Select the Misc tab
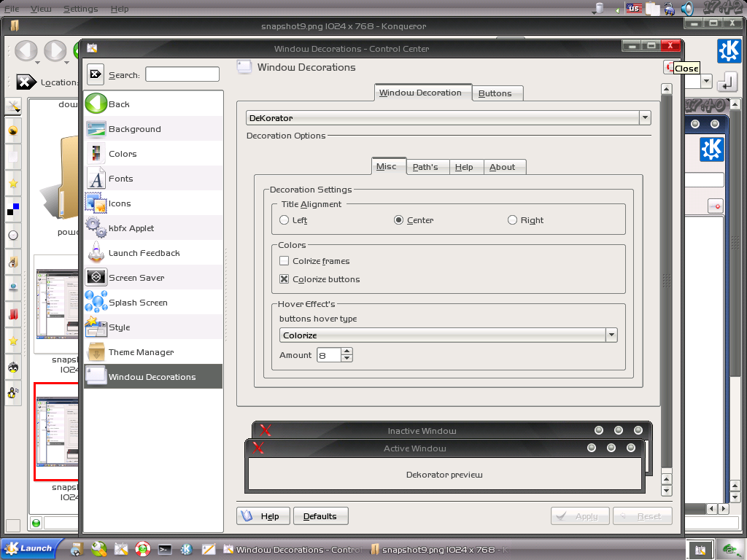The height and width of the screenshot is (560, 747). [389, 166]
